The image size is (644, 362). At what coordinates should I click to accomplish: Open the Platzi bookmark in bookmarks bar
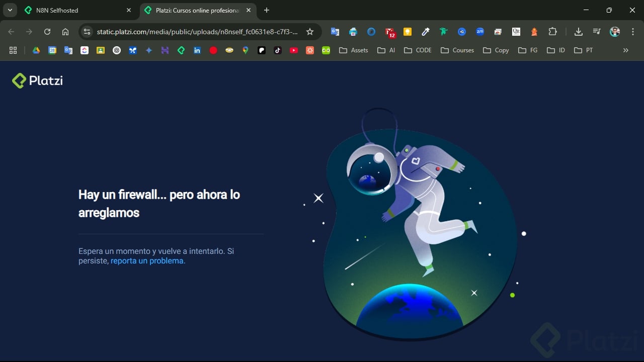pyautogui.click(x=181, y=50)
